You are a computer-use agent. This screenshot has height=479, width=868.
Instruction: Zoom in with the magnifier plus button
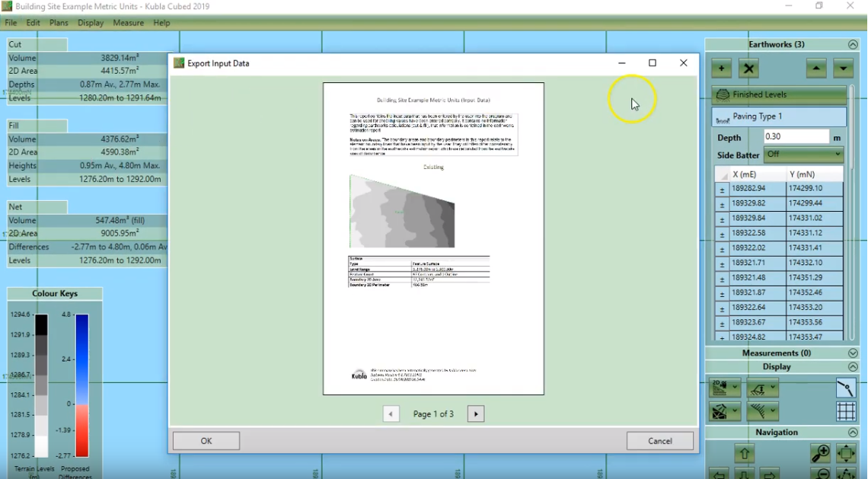point(820,454)
